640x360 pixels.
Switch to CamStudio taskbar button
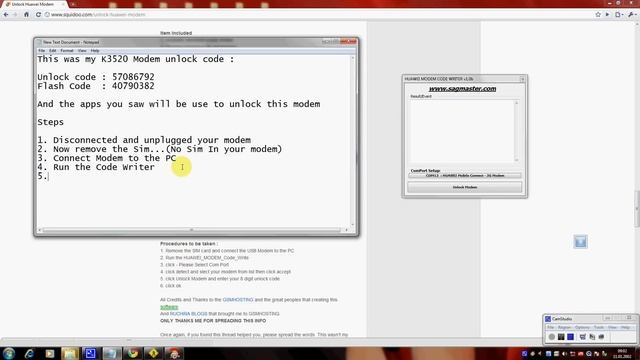(x=91, y=353)
